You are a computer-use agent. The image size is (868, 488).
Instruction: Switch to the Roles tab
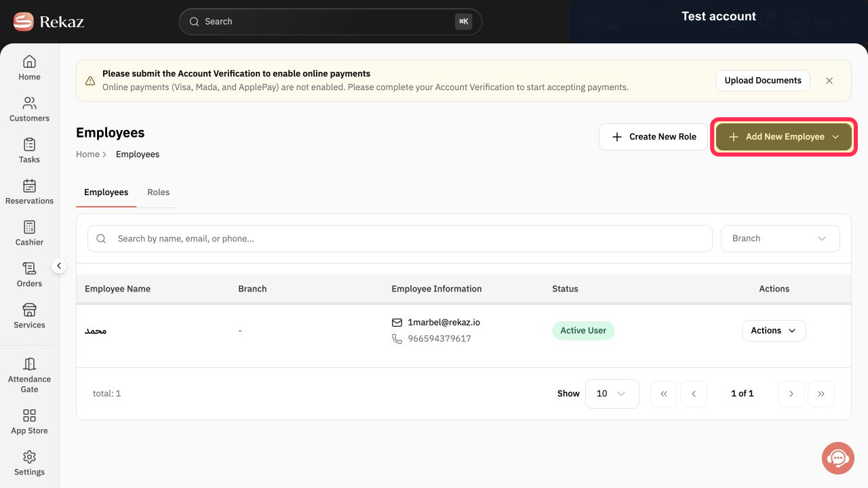[158, 192]
